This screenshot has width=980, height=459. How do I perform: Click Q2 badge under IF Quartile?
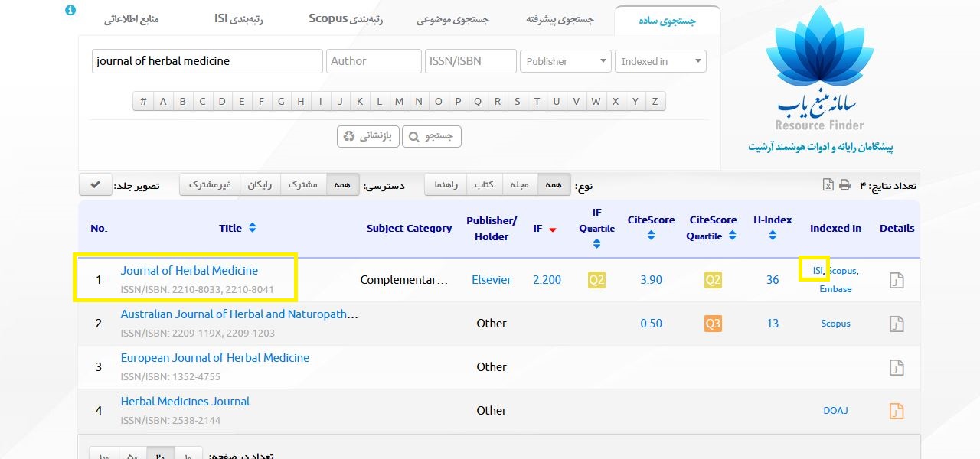(596, 280)
